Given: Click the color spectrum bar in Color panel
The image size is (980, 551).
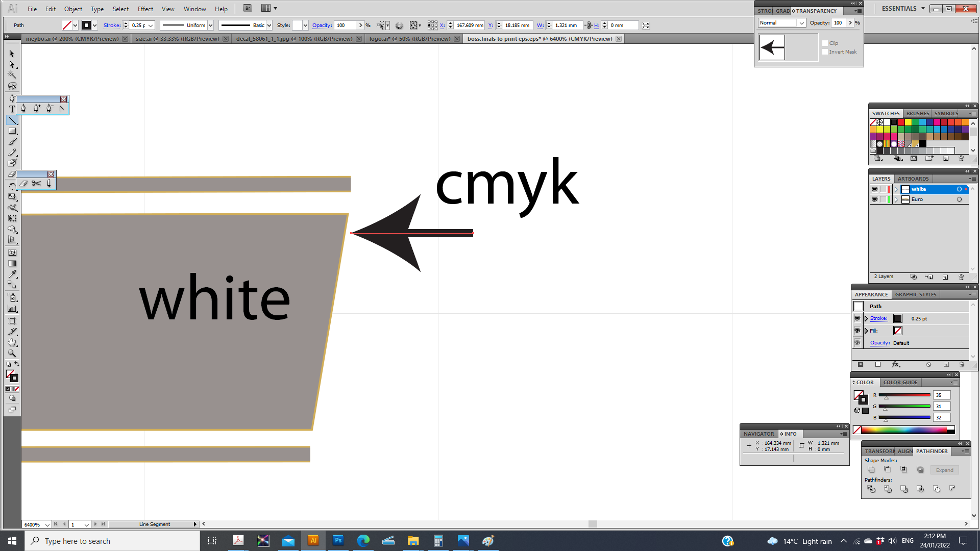Looking at the screenshot, I should pos(903,430).
